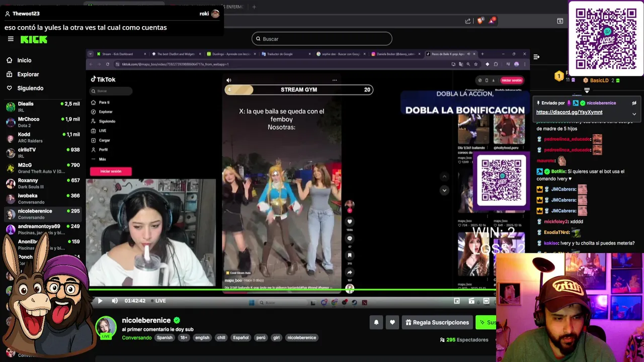This screenshot has height=362, width=644.
Task: Open Para ti in TikTok sidebar
Action: [x=101, y=103]
